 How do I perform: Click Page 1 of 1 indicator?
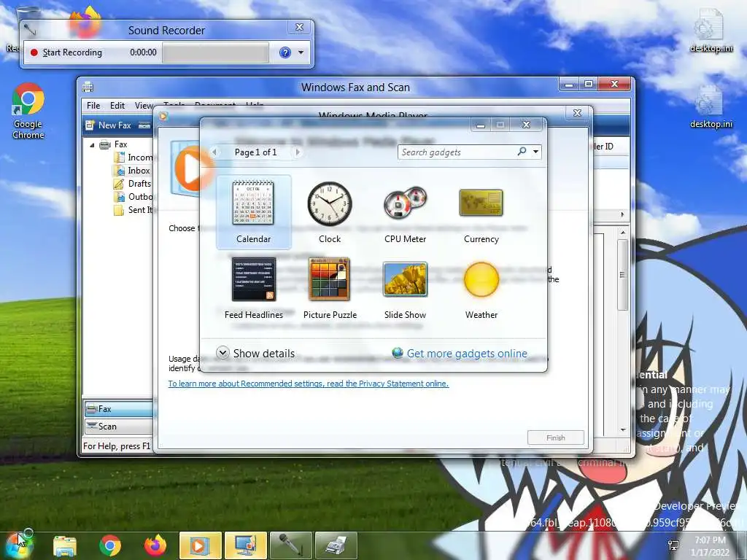tap(256, 152)
